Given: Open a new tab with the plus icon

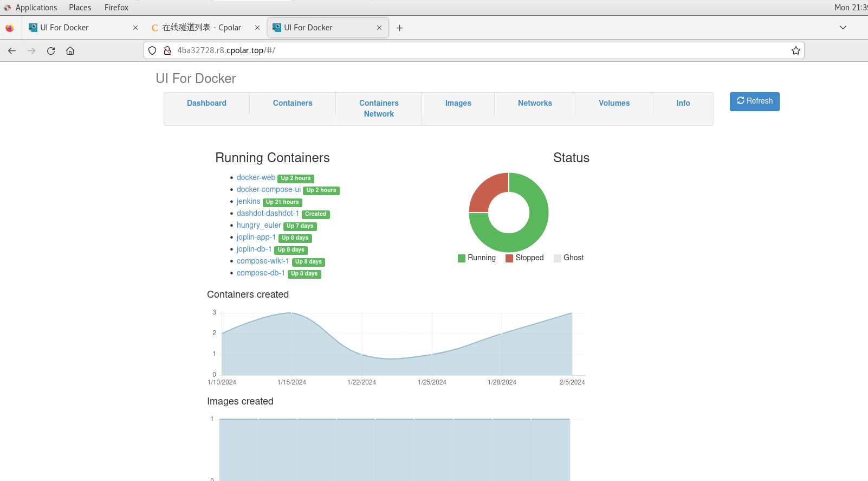Looking at the screenshot, I should click(x=399, y=28).
